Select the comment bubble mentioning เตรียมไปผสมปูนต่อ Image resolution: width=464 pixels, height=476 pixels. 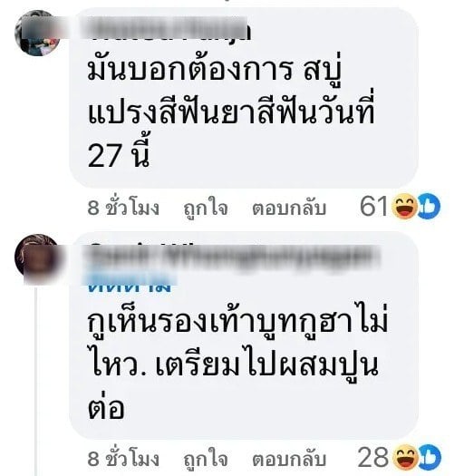tap(244, 335)
